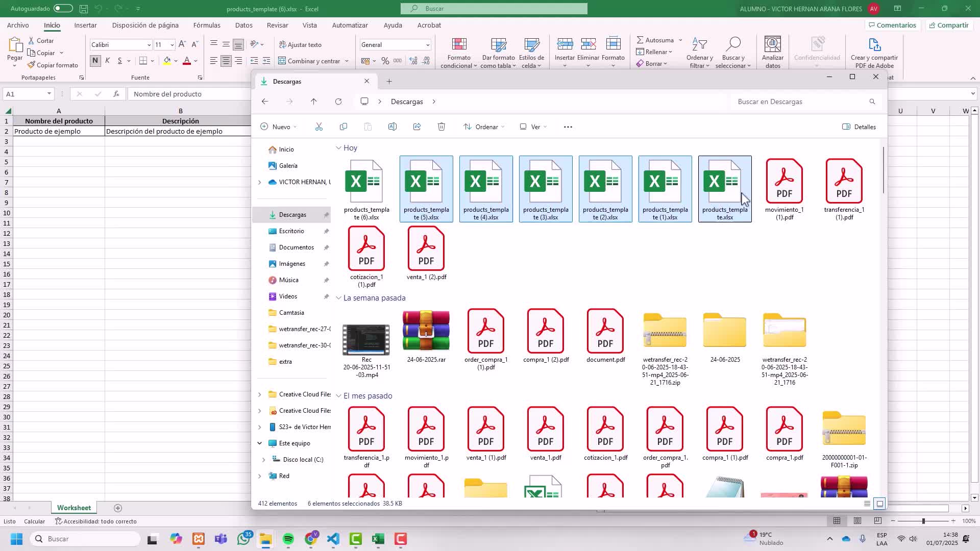
Task: Open the font name Calibri dropdown
Action: [x=149, y=45]
